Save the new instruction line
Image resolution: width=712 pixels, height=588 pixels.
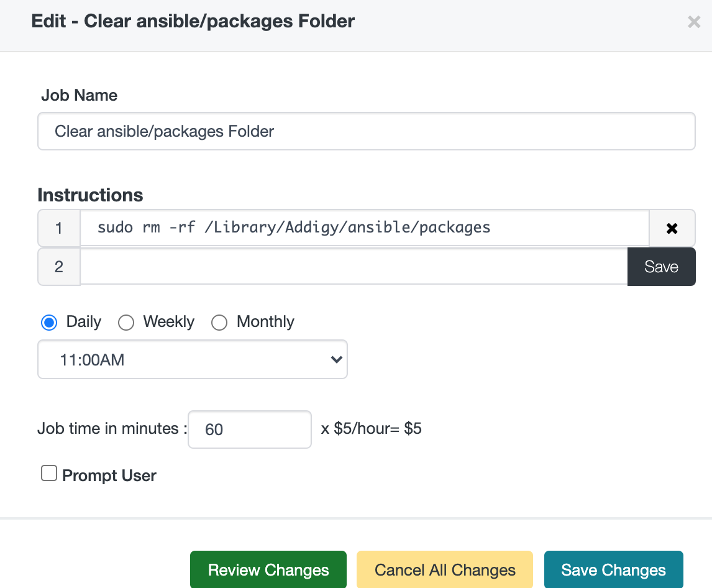click(x=661, y=267)
